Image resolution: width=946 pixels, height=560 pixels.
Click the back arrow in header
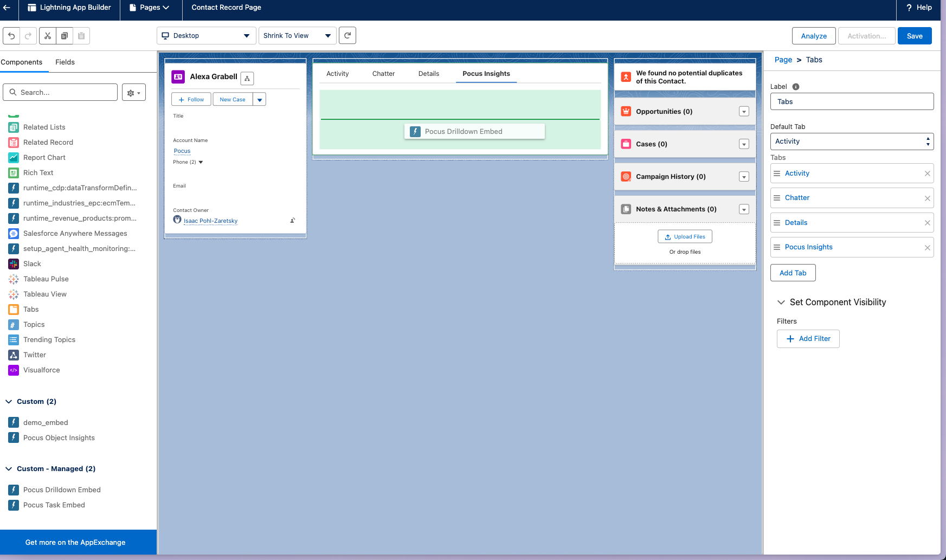(x=7, y=8)
